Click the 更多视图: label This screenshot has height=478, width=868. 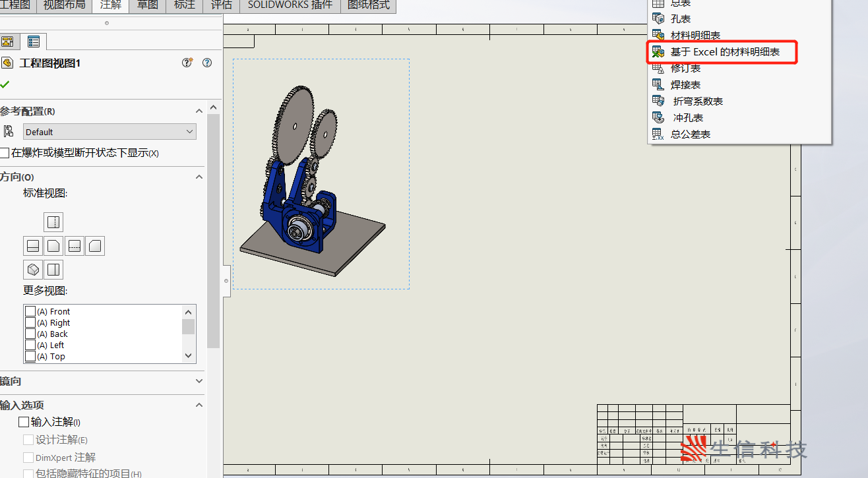[x=46, y=291]
